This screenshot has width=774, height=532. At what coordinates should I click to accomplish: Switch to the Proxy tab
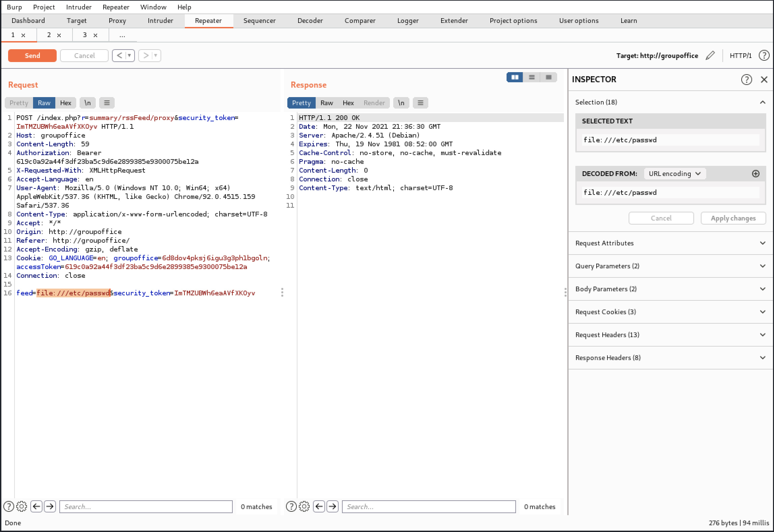(117, 21)
